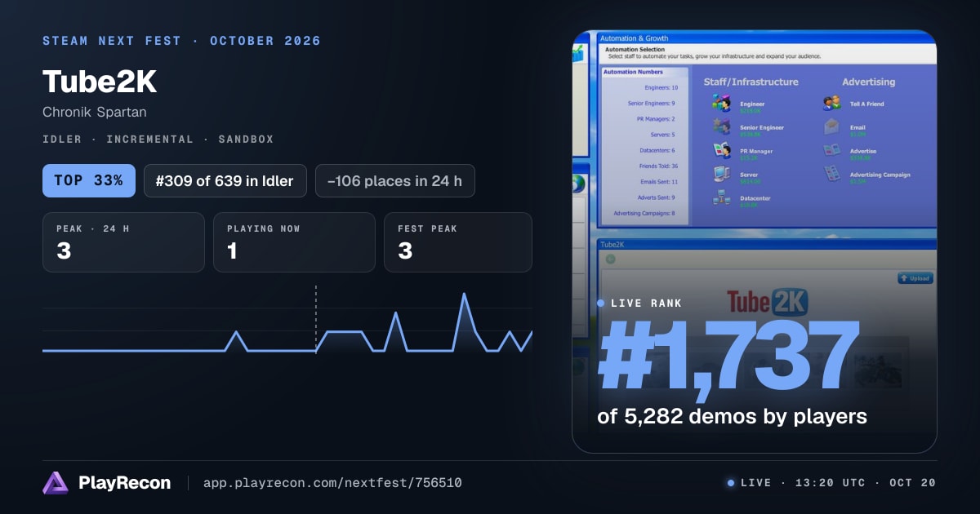Click the dot beside LIVE RANK label
Viewport: 980px width, 514px height.
[601, 304]
